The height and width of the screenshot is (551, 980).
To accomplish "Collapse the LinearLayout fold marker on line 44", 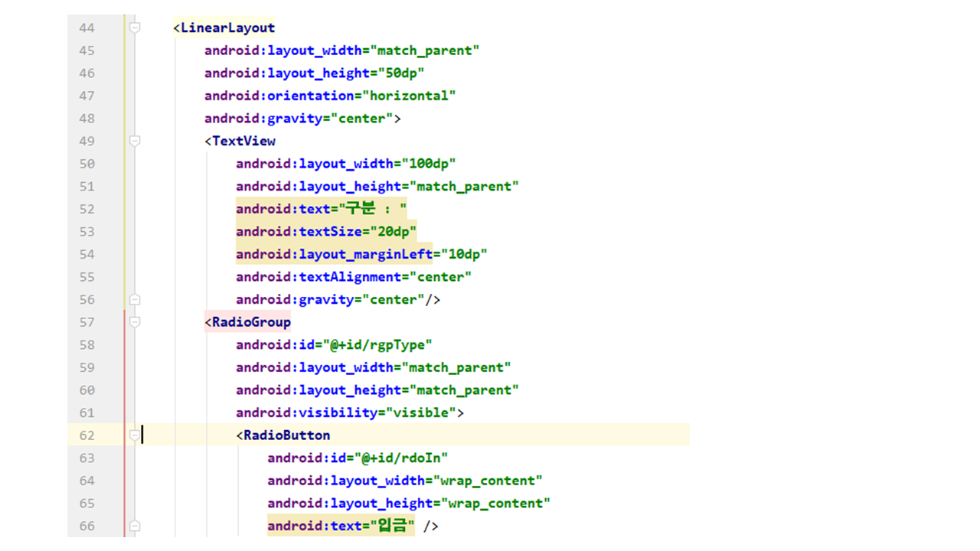I will point(135,28).
